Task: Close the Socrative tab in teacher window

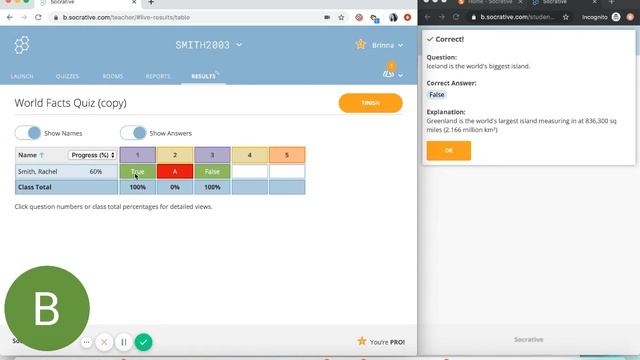Action: tap(134, 2)
